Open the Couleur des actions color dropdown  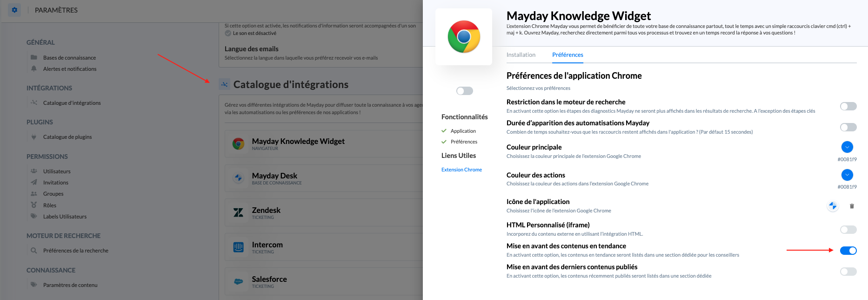pyautogui.click(x=847, y=175)
